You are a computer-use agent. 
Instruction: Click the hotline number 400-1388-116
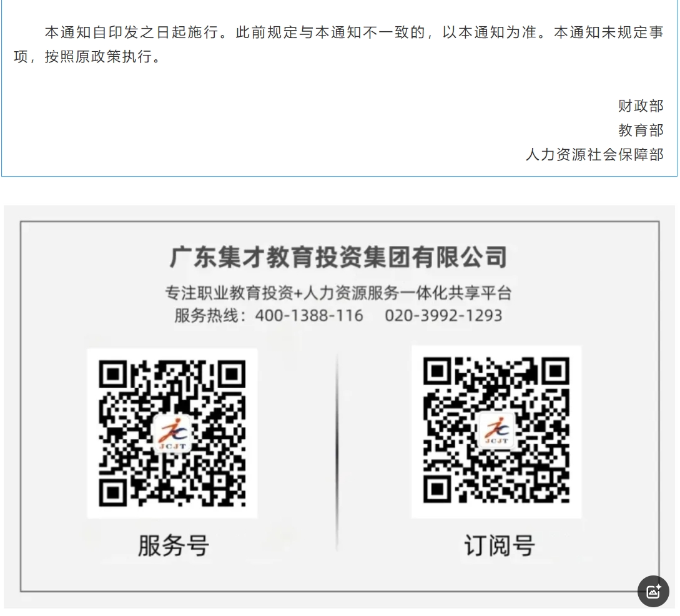point(308,316)
